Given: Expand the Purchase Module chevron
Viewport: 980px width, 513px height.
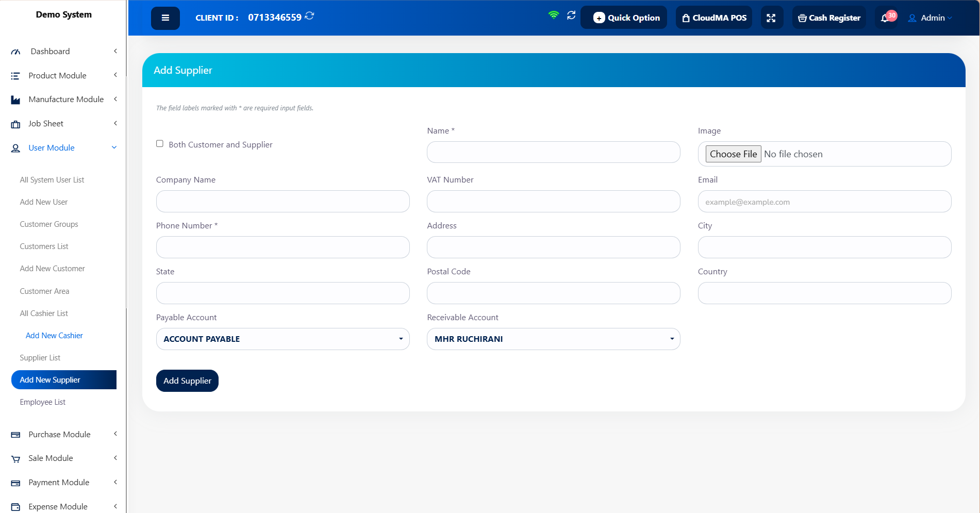Looking at the screenshot, I should 115,434.
